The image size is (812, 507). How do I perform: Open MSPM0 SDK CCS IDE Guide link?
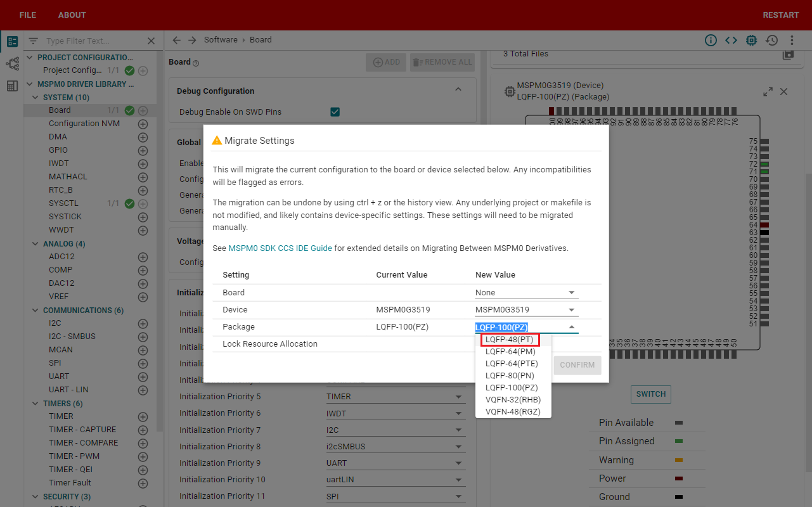[280, 248]
